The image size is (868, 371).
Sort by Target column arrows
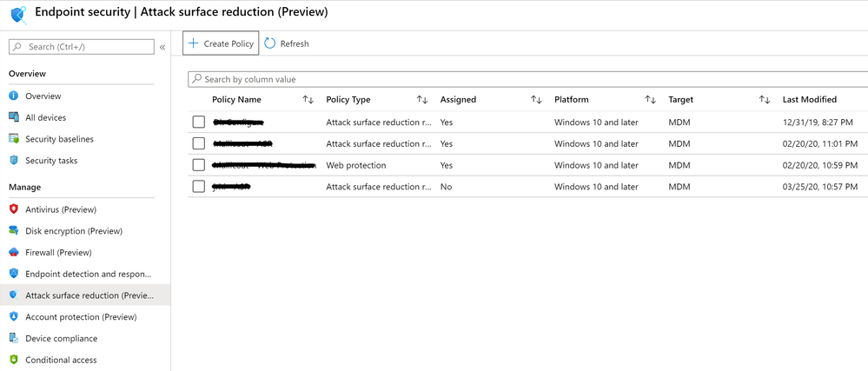765,100
